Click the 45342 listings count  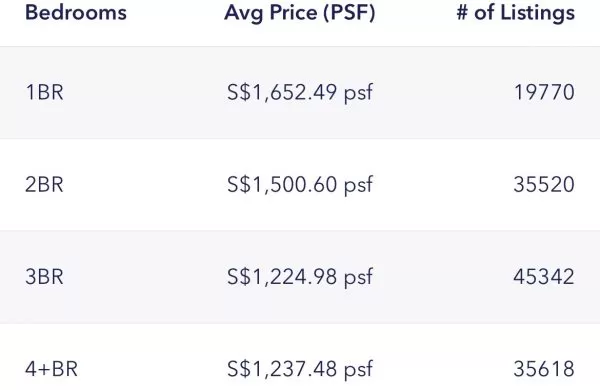click(x=544, y=277)
